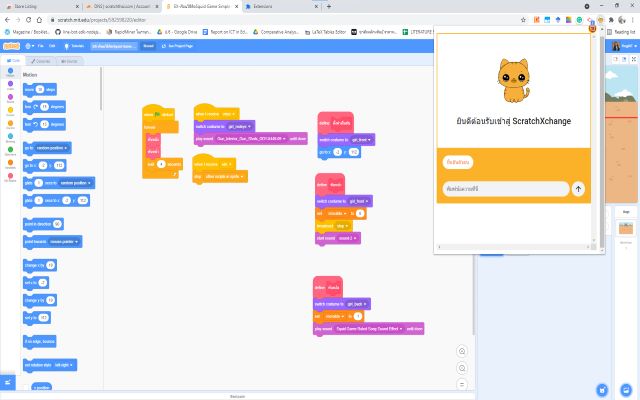Select the purple Looks block category
Screen dimensions: 640x400
click(x=10, y=85)
